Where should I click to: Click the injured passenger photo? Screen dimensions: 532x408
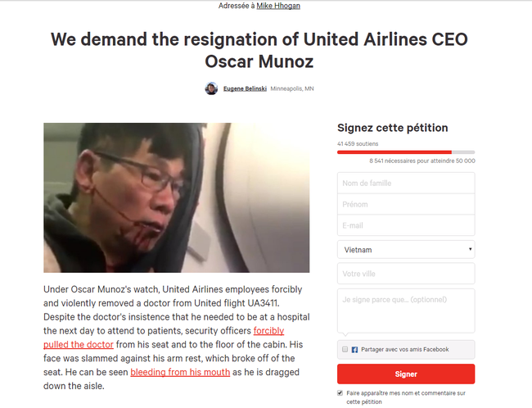[x=176, y=197]
